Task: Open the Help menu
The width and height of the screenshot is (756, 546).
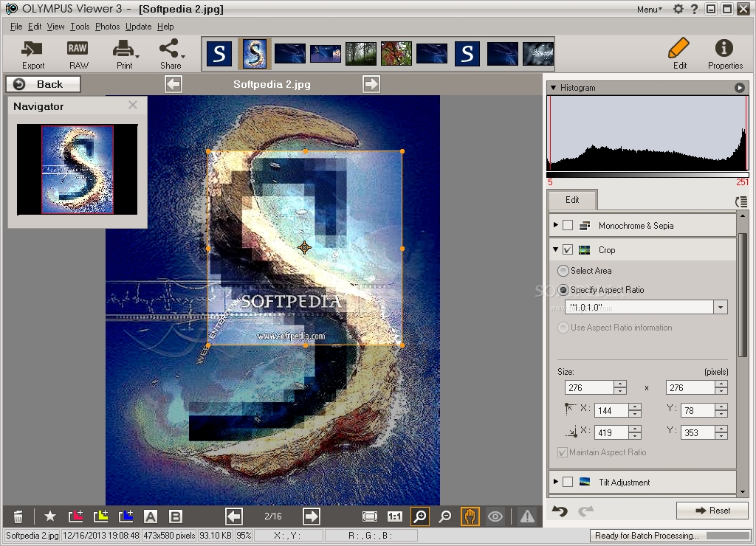Action: point(165,27)
